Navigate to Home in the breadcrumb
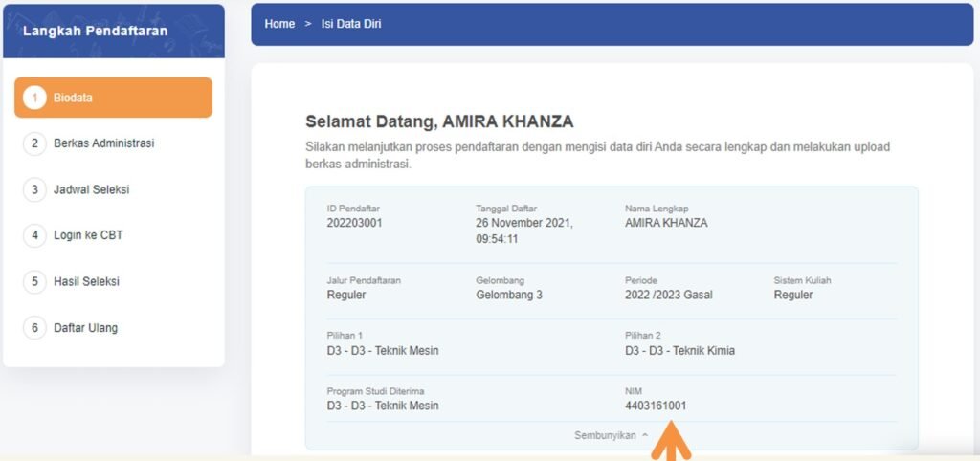 (279, 24)
